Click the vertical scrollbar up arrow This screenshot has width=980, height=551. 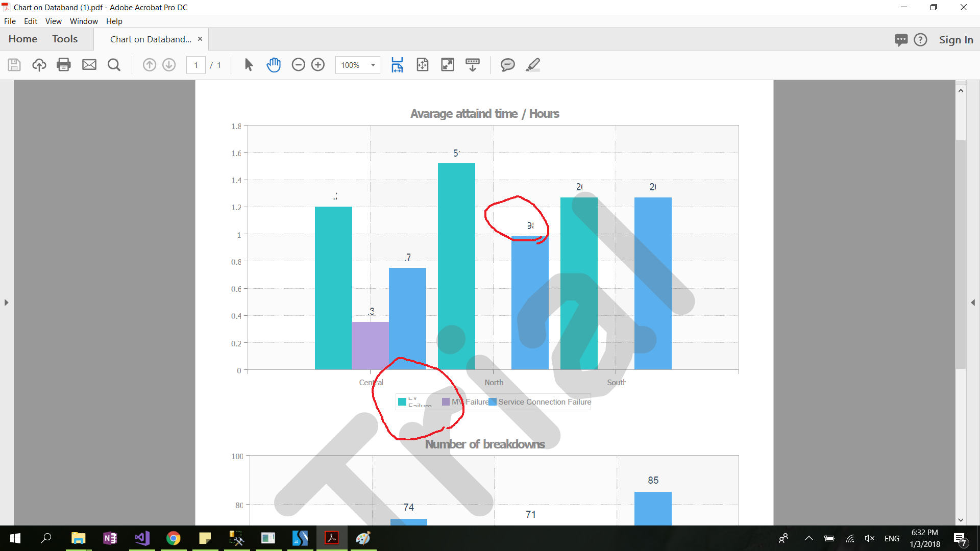(x=961, y=90)
